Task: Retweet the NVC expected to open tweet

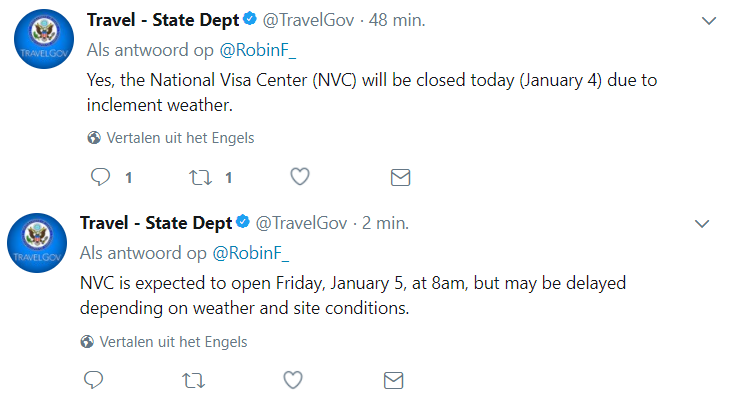Action: (193, 381)
